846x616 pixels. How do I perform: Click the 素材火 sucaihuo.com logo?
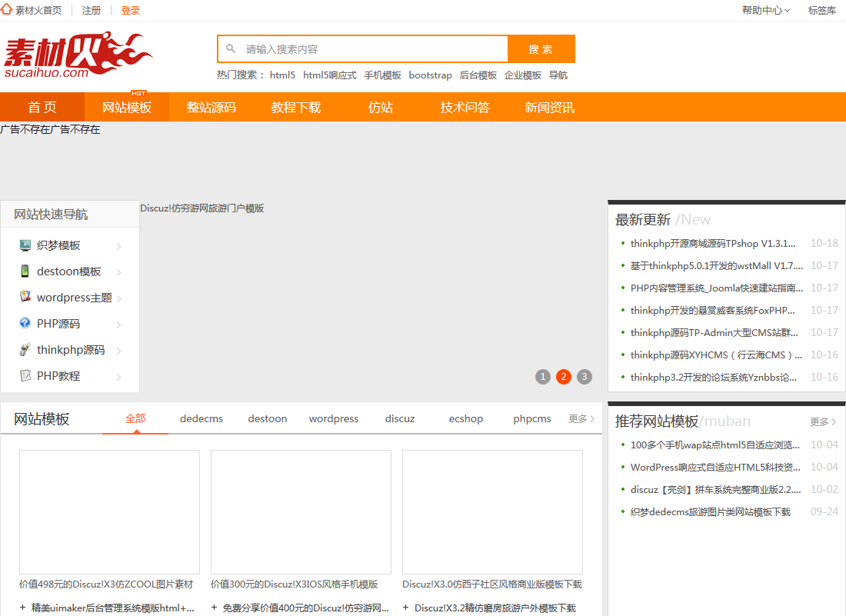78,55
